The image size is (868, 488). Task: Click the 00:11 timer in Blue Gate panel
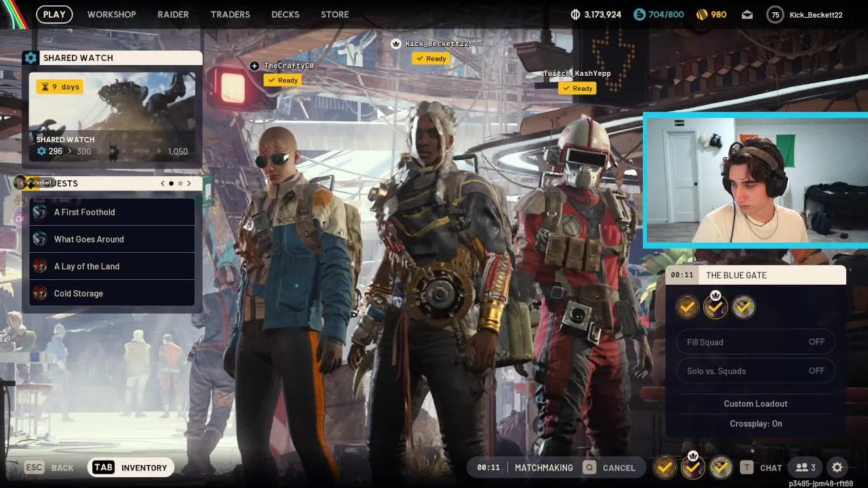point(682,275)
